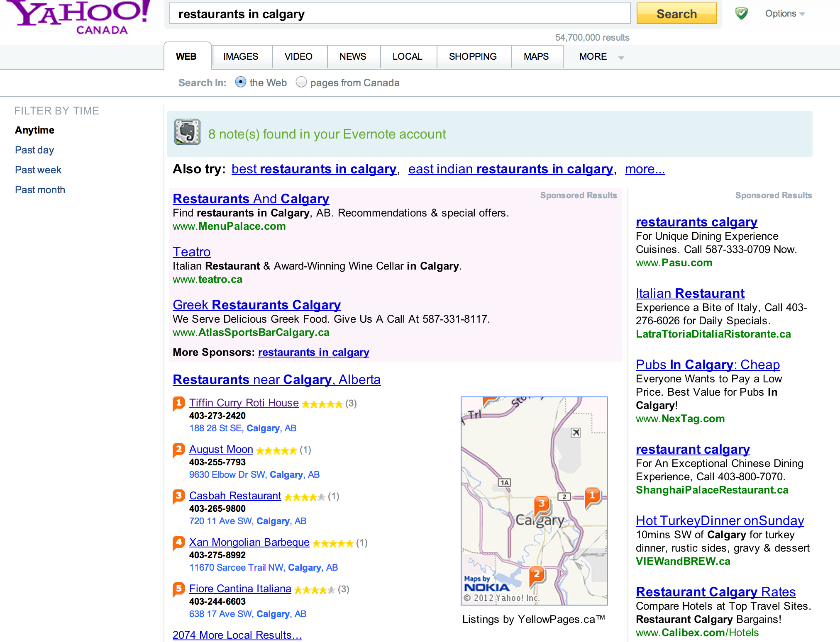Screen dimensions: 840x642
Task: Click orange marker 1 beside Tiffin Curry
Action: point(178,403)
